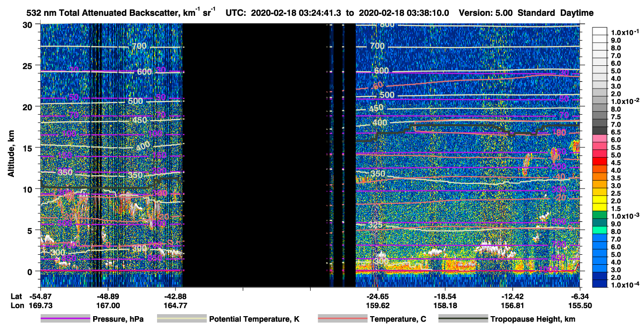The height and width of the screenshot is (330, 644).
Task: Click the red color bar swatch near 4.5
Action: (x=600, y=162)
